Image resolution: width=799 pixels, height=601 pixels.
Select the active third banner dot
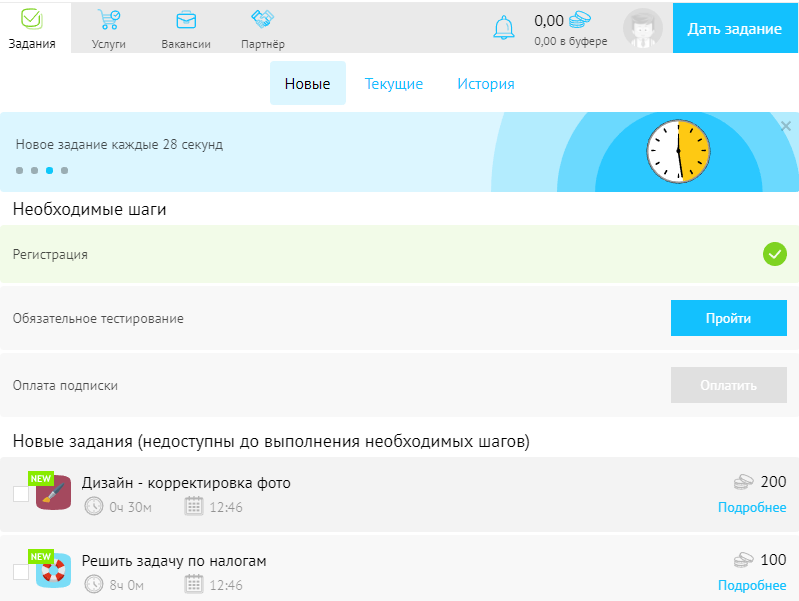[49, 170]
